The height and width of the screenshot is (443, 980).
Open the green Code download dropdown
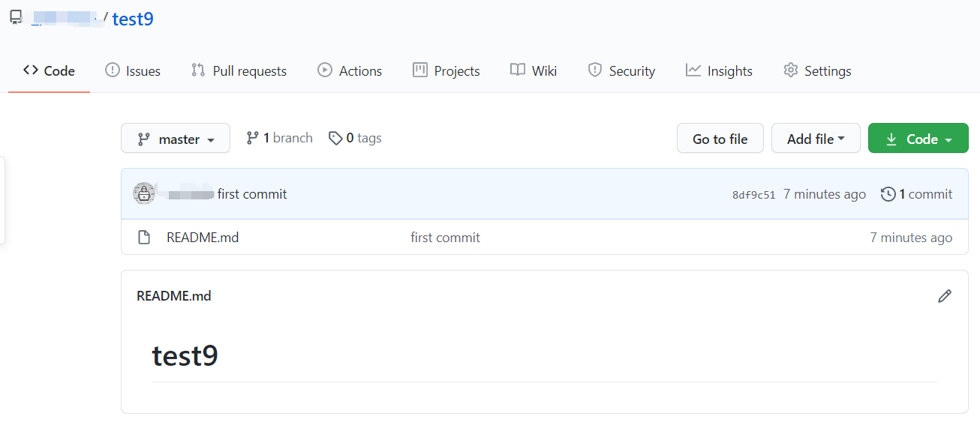click(918, 139)
